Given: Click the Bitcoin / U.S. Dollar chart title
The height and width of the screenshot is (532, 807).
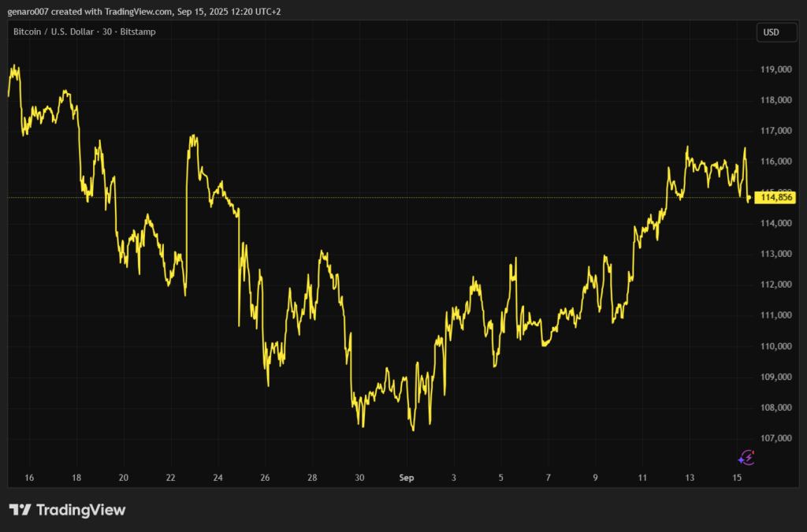Looking at the screenshot, I should pyautogui.click(x=84, y=32).
